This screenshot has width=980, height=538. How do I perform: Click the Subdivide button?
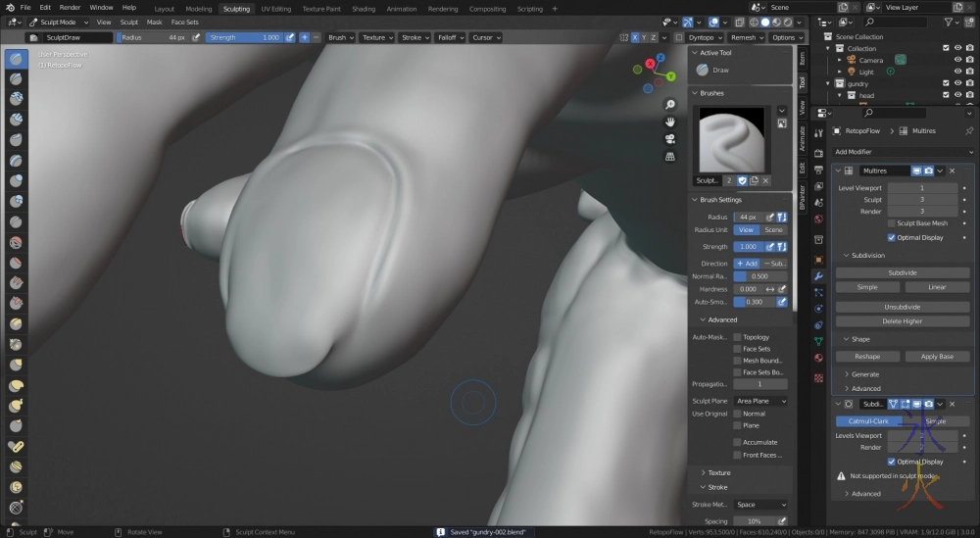903,272
